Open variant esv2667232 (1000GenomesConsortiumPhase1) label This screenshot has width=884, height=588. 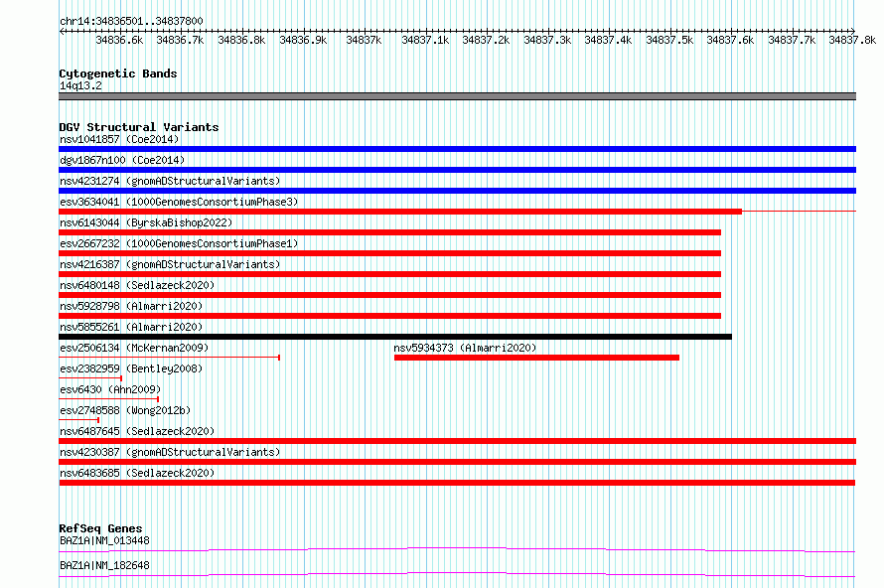pyautogui.click(x=179, y=243)
